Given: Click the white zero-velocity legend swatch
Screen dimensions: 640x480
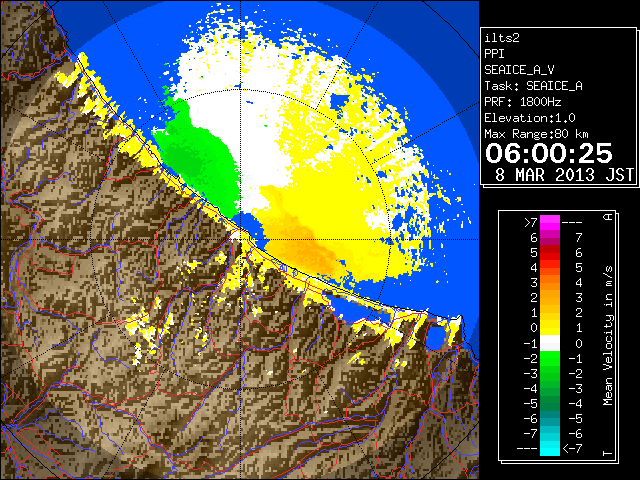Looking at the screenshot, I should 550,343.
